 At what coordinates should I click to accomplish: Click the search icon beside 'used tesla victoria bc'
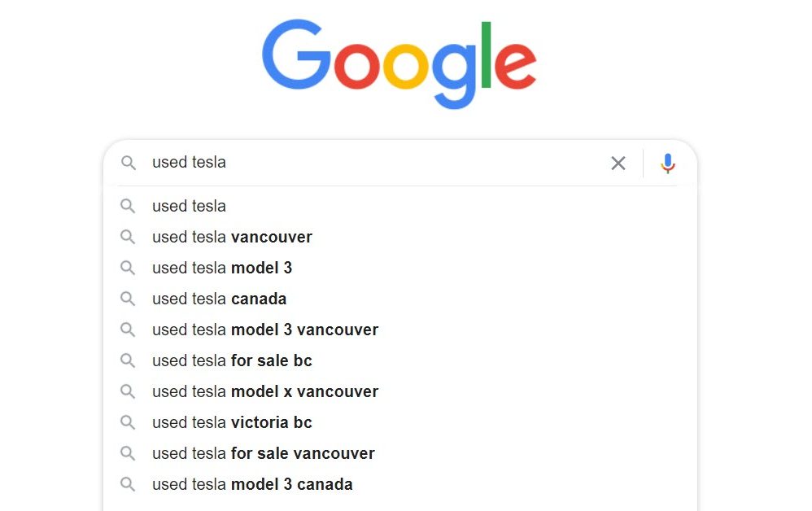[128, 422]
